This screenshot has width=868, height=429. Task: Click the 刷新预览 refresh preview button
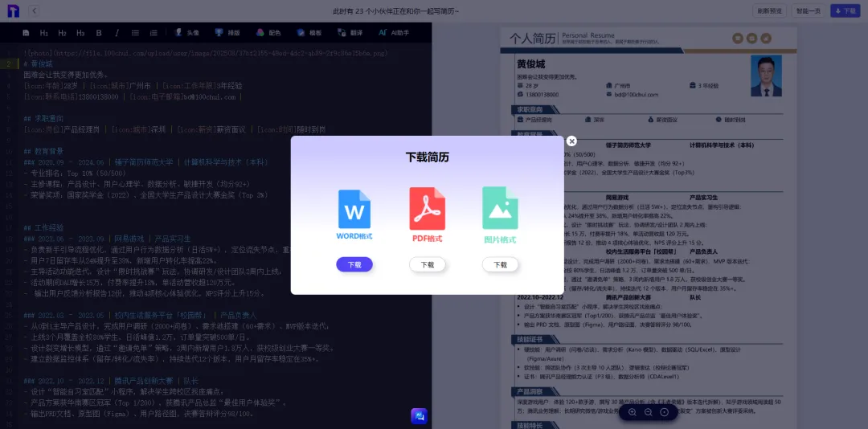point(769,10)
